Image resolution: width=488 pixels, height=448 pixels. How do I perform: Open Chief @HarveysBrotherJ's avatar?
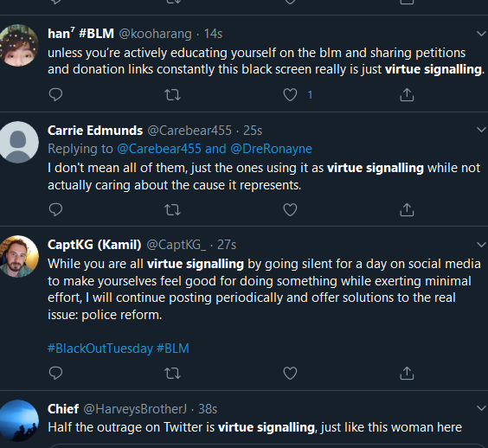click(19, 420)
